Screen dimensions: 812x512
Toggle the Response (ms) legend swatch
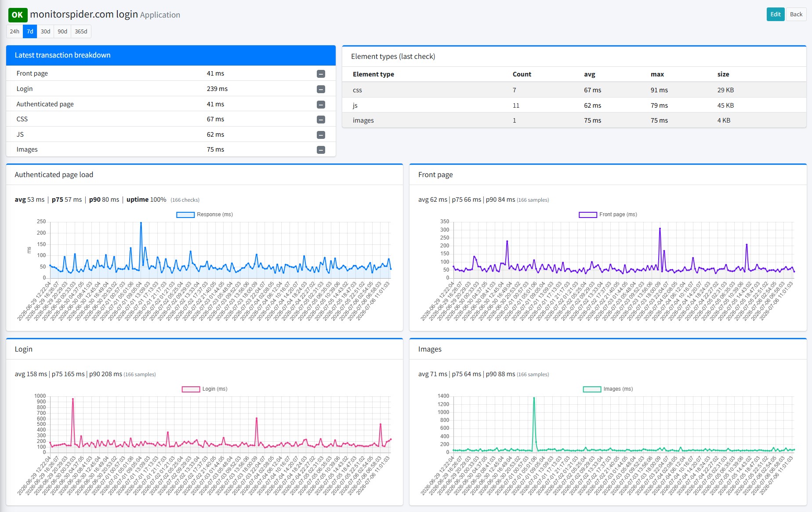[185, 214]
